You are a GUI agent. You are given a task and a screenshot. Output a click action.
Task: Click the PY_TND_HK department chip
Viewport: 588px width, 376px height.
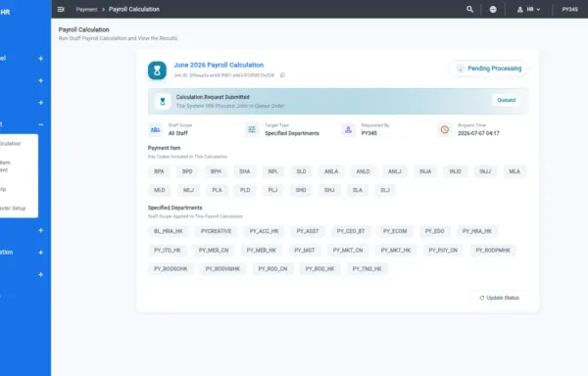(367, 269)
